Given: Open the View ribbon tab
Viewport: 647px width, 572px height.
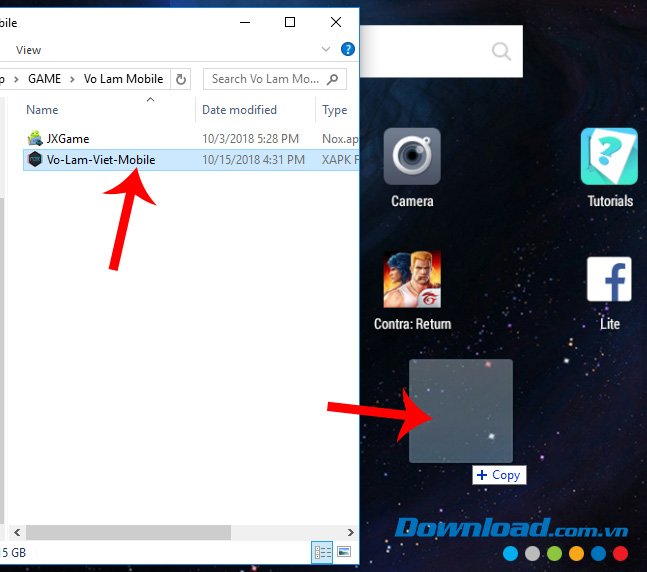Looking at the screenshot, I should 28,50.
